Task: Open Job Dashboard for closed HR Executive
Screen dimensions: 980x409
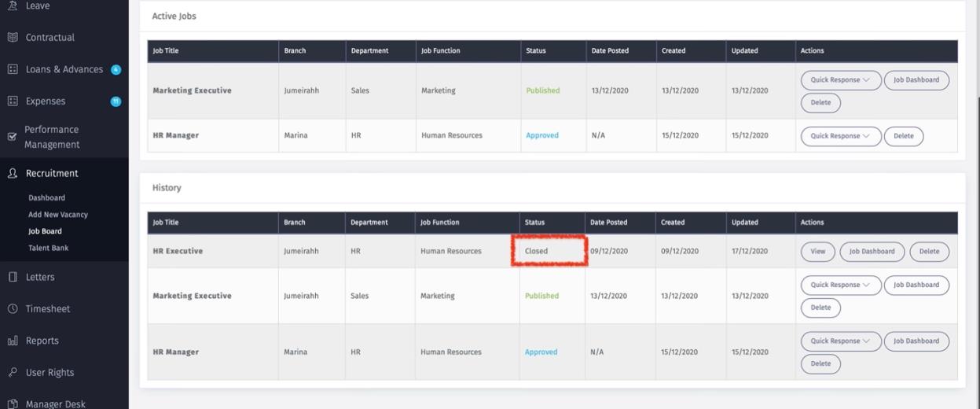Action: (872, 252)
